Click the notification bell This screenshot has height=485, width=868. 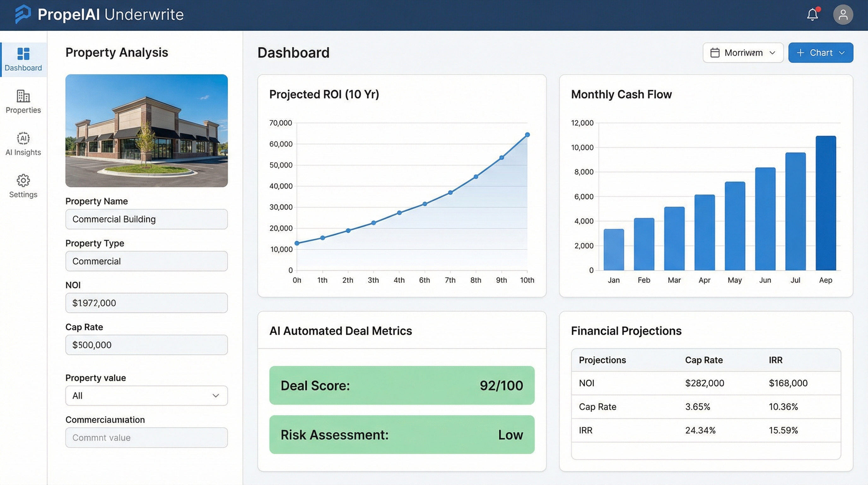[812, 15]
